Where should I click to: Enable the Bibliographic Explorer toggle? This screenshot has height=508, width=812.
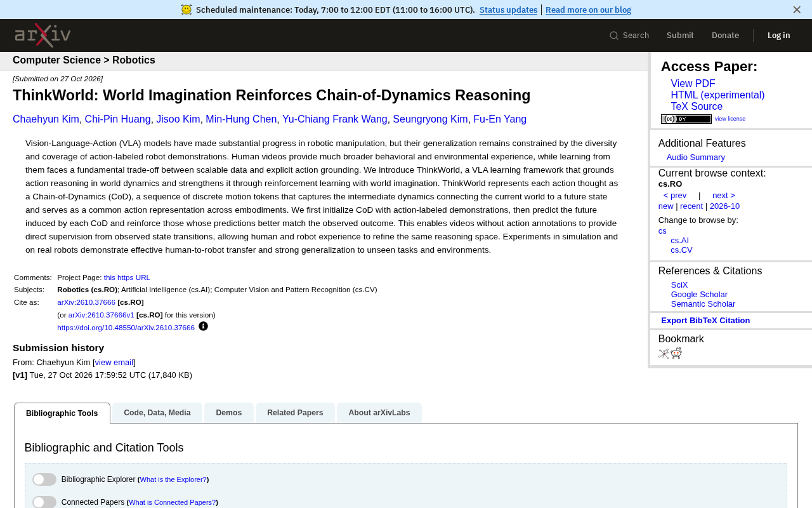click(x=44, y=479)
